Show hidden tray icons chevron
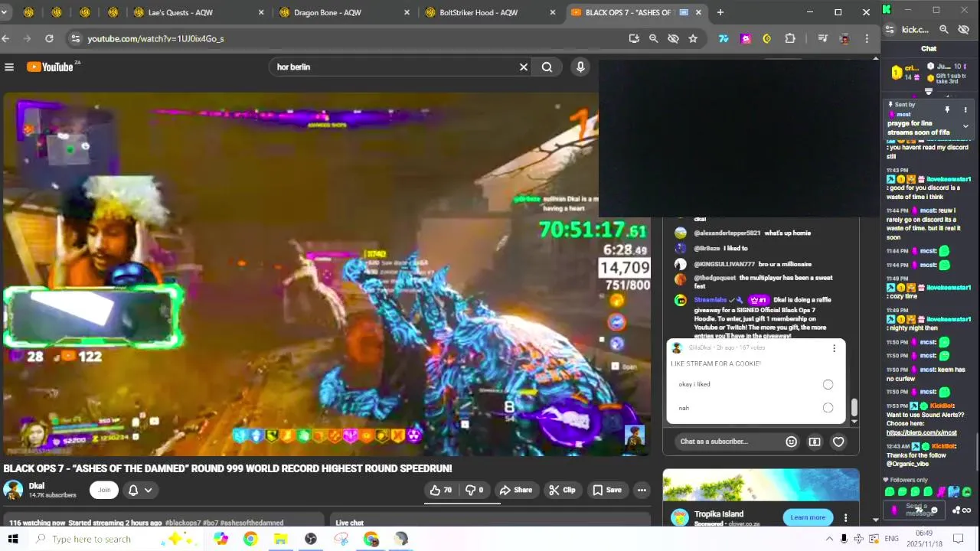Screen dimensions: 980x551 [x=829, y=539]
